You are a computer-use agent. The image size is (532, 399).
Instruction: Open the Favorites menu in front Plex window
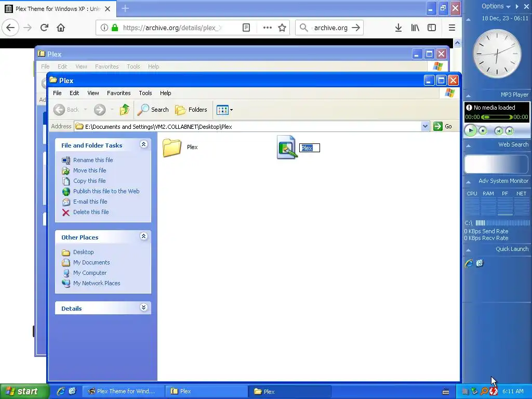click(x=119, y=93)
